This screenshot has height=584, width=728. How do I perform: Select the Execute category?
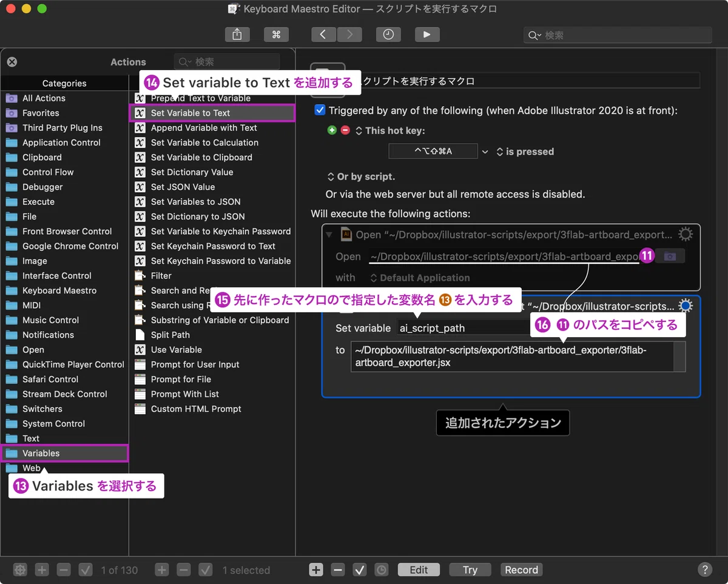(64, 202)
